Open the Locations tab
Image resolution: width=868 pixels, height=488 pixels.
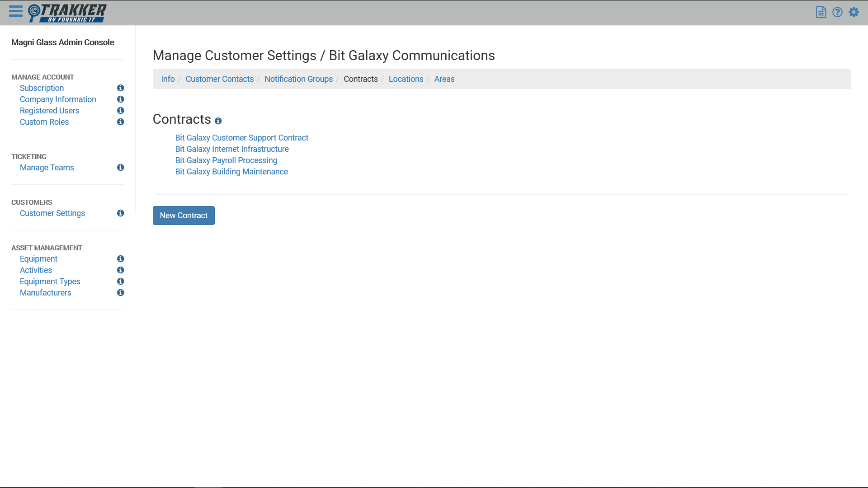(x=406, y=79)
